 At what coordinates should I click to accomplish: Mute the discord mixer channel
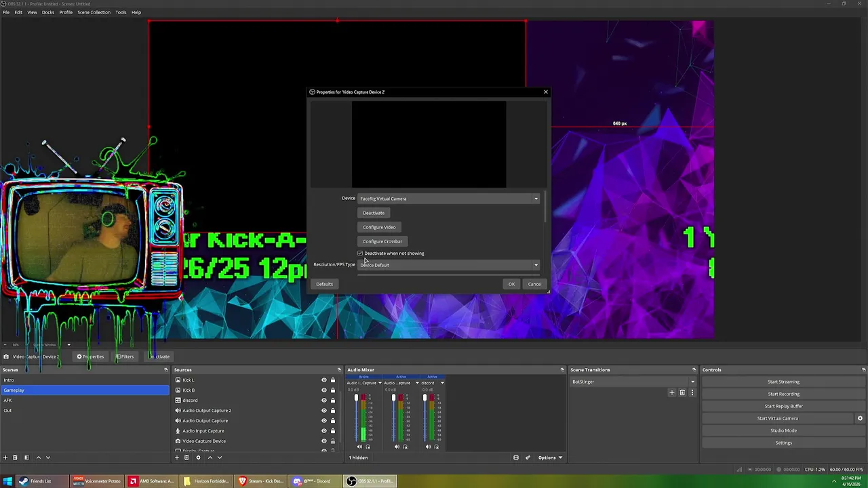(x=428, y=447)
